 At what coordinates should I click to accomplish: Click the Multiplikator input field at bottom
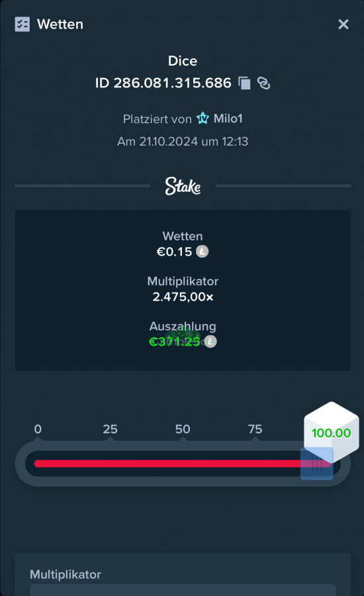[x=183, y=590]
